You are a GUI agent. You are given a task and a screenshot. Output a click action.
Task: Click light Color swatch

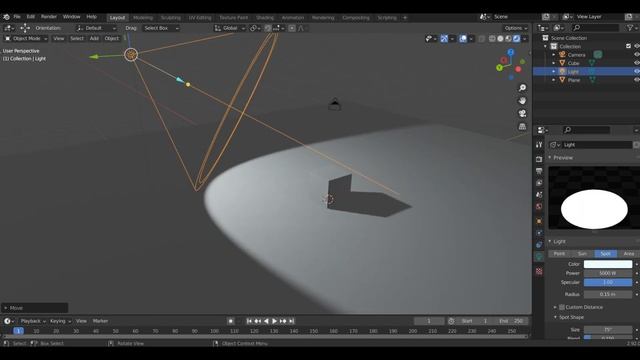point(608,264)
